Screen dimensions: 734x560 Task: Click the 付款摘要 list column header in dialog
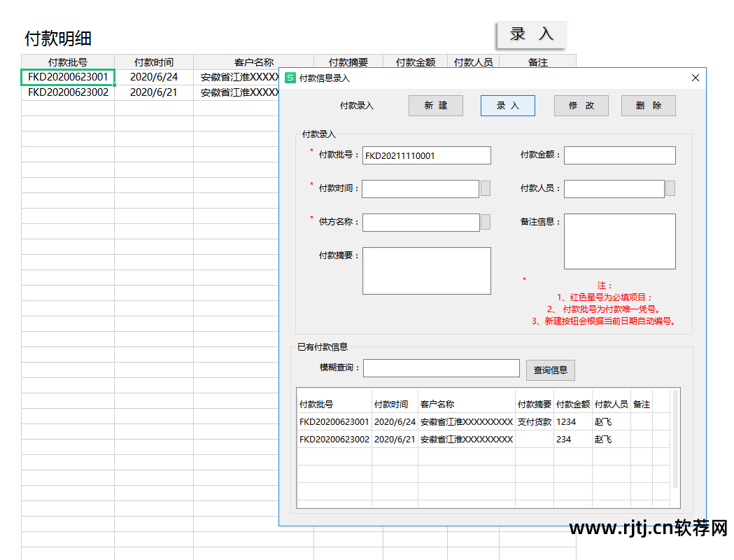tap(534, 404)
